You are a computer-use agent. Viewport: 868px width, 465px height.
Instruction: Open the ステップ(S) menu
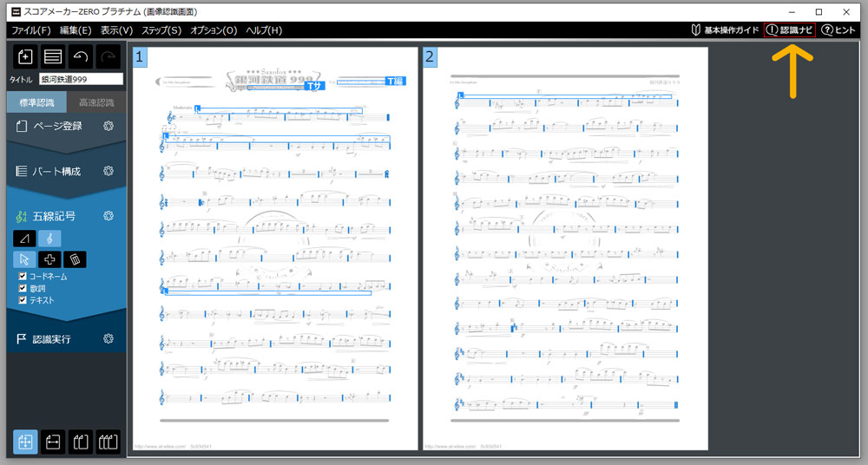pyautogui.click(x=161, y=29)
